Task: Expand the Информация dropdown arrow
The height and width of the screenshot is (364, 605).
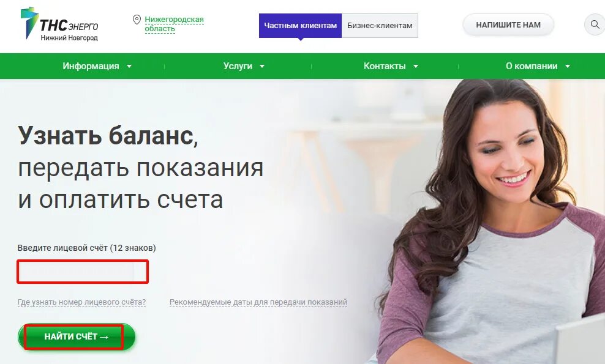Action: click(x=129, y=66)
